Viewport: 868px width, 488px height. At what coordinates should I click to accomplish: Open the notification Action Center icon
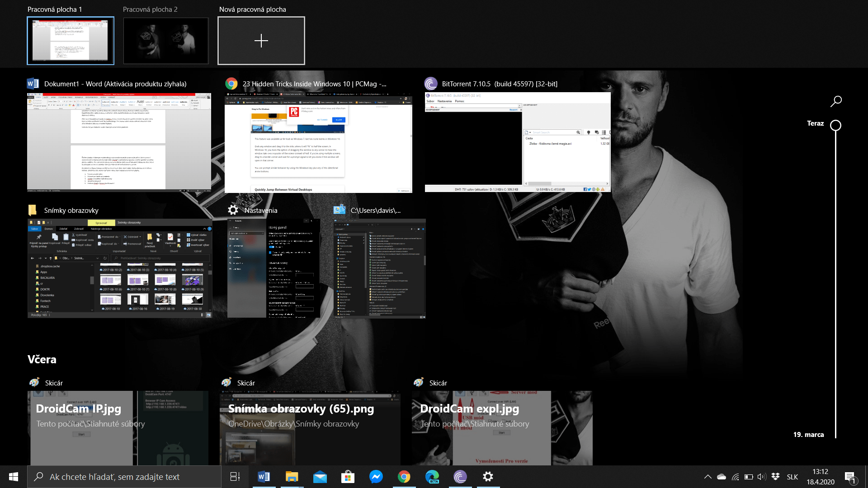[x=850, y=477]
